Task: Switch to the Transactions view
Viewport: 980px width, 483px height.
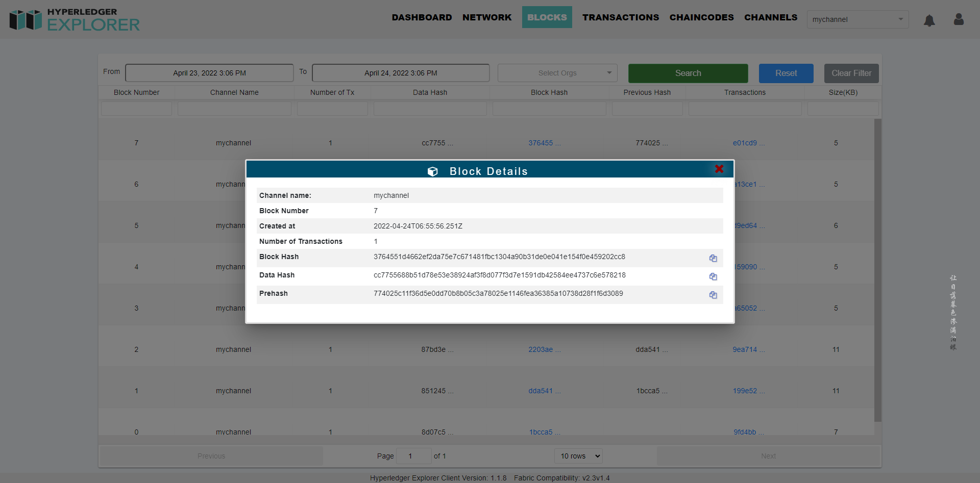Action: point(621,17)
